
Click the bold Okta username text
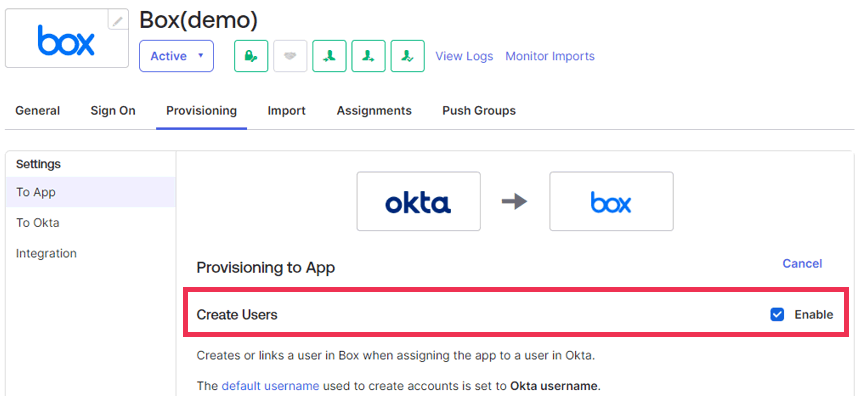pos(554,386)
